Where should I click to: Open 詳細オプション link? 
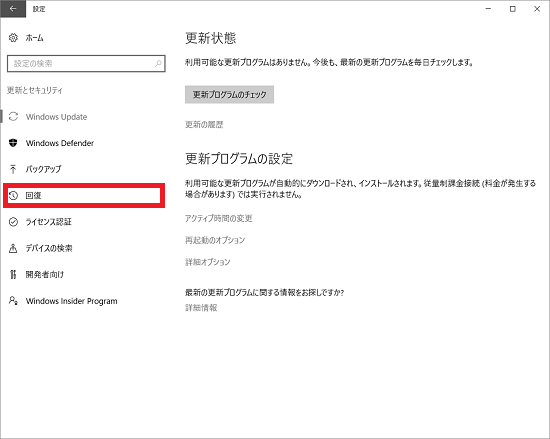coord(208,262)
